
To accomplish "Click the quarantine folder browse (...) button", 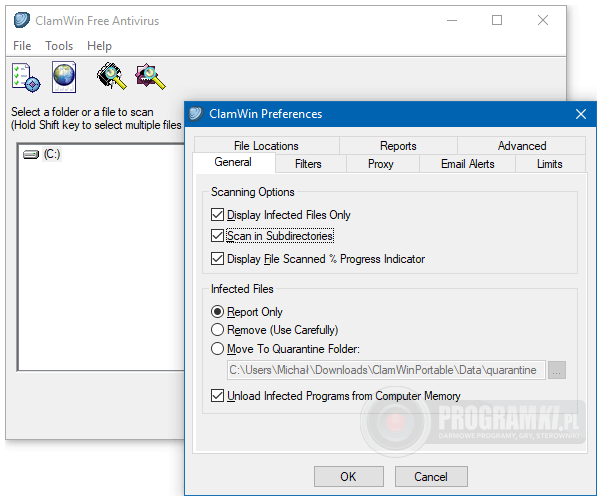I will pos(556,370).
